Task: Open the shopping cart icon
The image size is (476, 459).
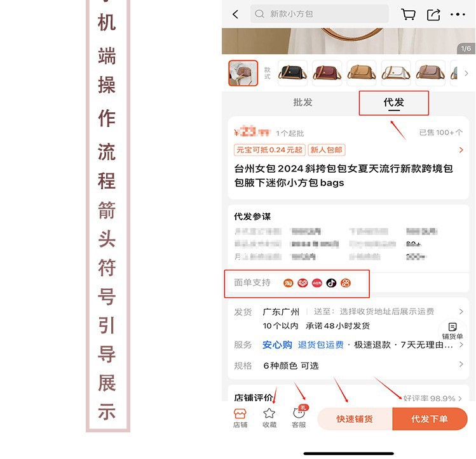Action: [408, 14]
